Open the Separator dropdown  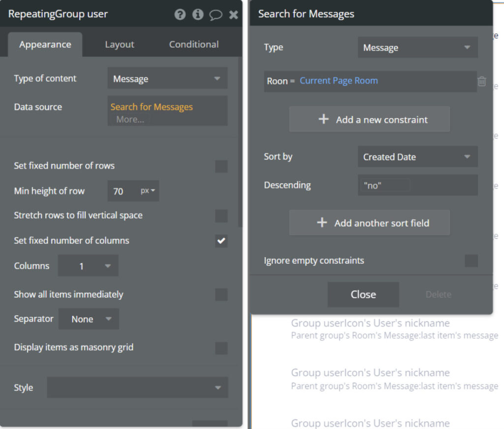[x=89, y=319]
